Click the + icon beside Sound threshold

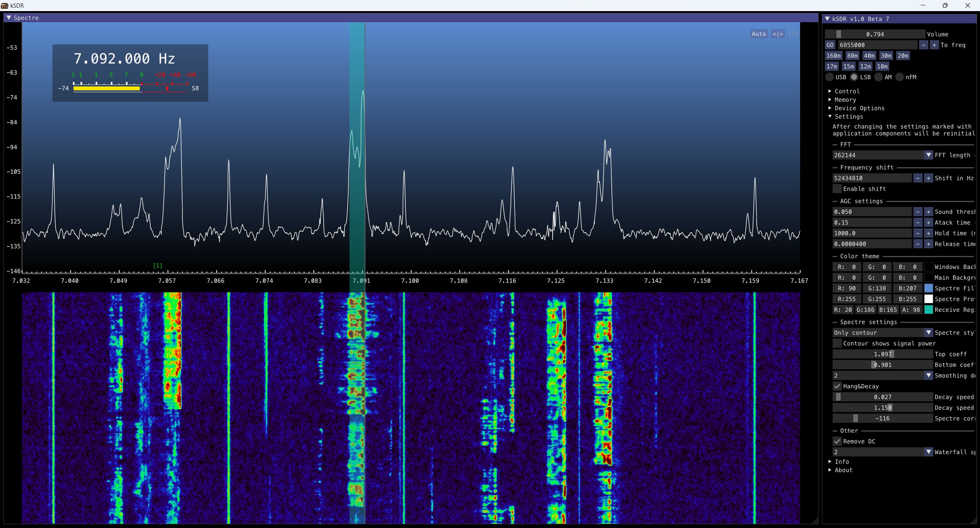pyautogui.click(x=928, y=212)
